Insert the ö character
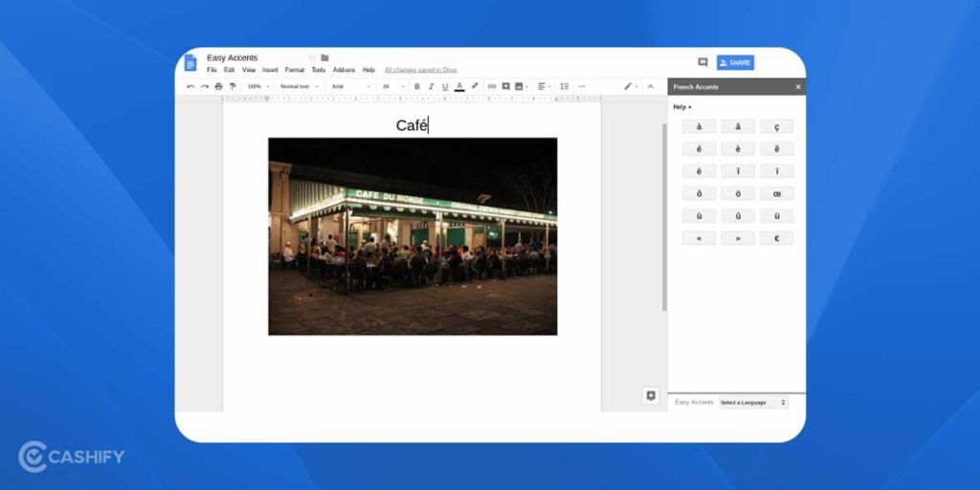Image resolution: width=980 pixels, height=490 pixels. (738, 193)
